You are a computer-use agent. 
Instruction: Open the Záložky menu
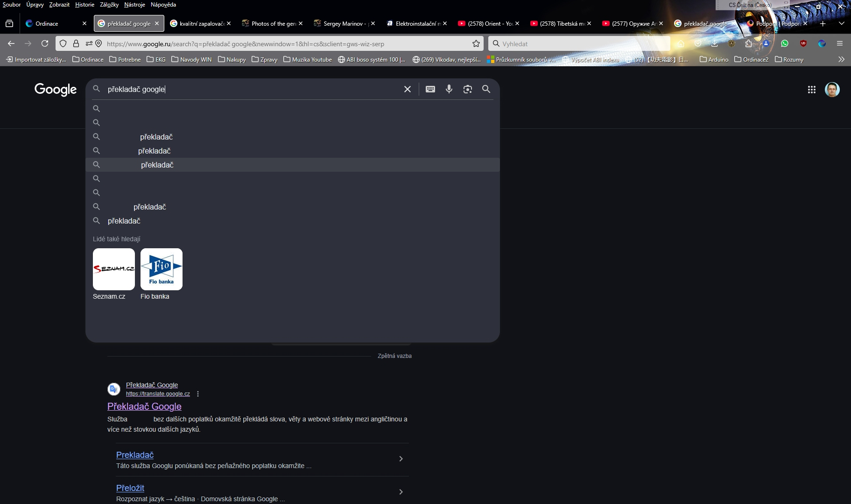(109, 5)
